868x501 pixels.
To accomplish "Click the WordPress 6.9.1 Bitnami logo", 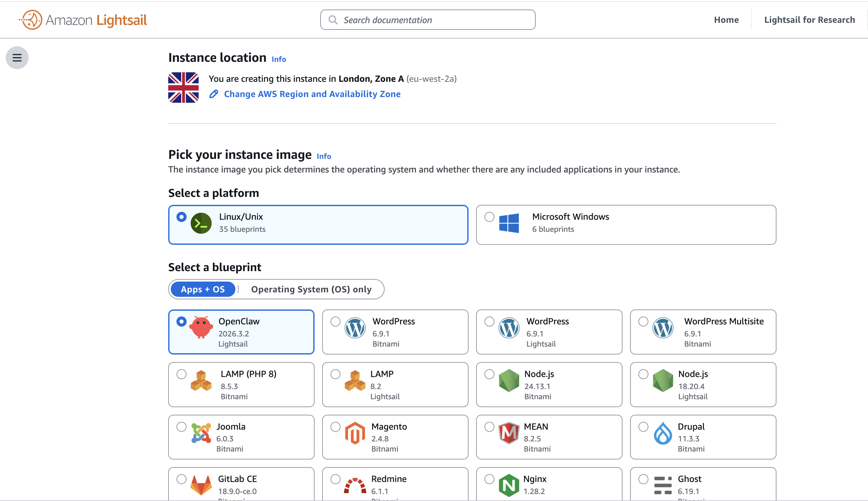I will 355,328.
